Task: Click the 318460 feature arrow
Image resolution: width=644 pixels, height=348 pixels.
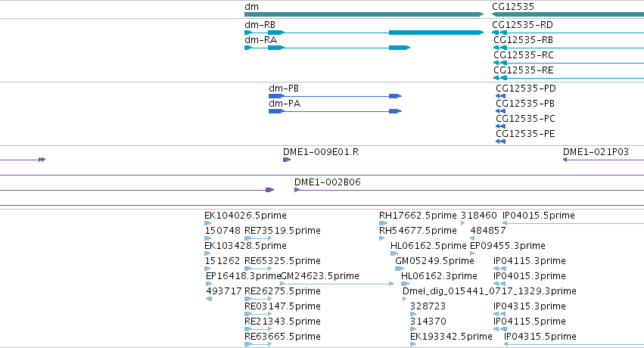Action: coord(463,223)
